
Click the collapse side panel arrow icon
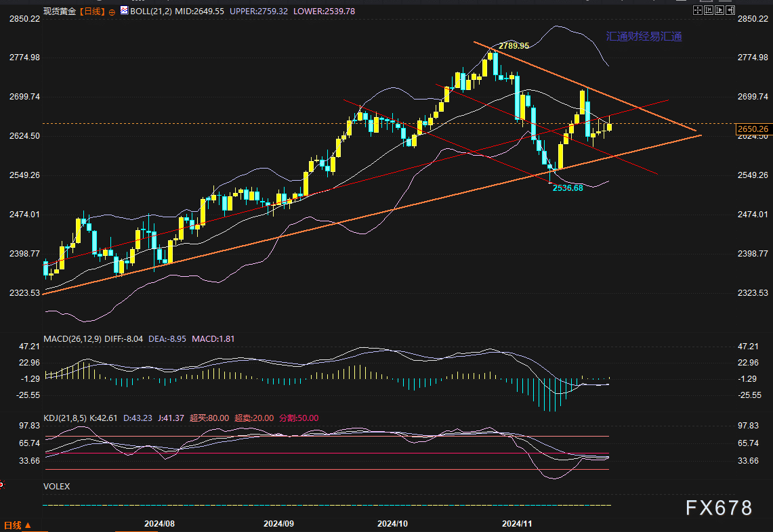(x=730, y=10)
